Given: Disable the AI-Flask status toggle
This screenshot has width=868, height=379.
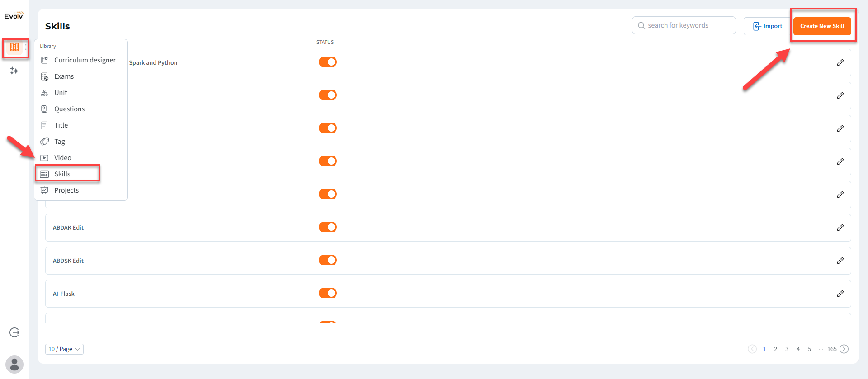Looking at the screenshot, I should 328,293.
